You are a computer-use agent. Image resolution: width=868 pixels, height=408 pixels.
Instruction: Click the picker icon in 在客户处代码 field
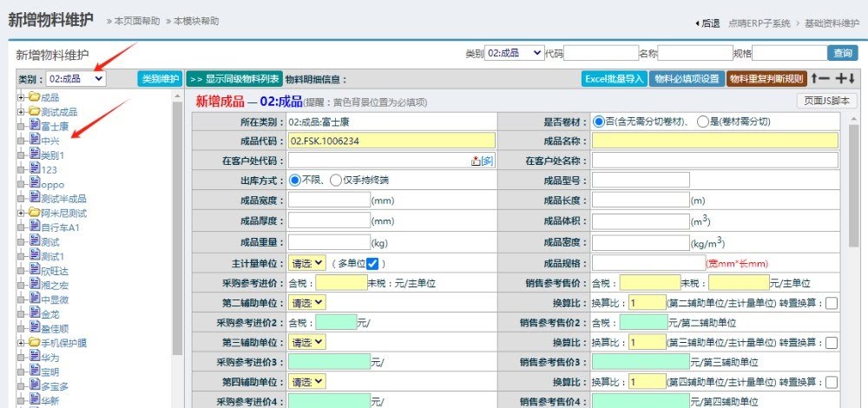pos(476,161)
